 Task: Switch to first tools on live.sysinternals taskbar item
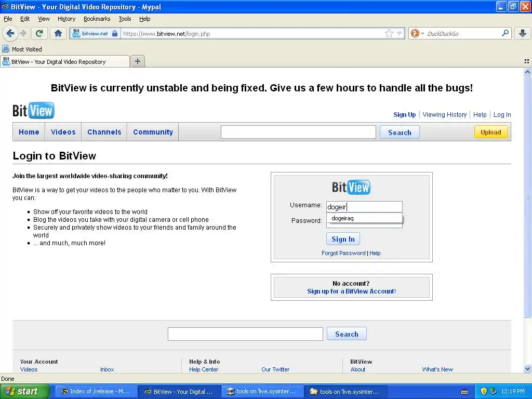click(x=262, y=391)
